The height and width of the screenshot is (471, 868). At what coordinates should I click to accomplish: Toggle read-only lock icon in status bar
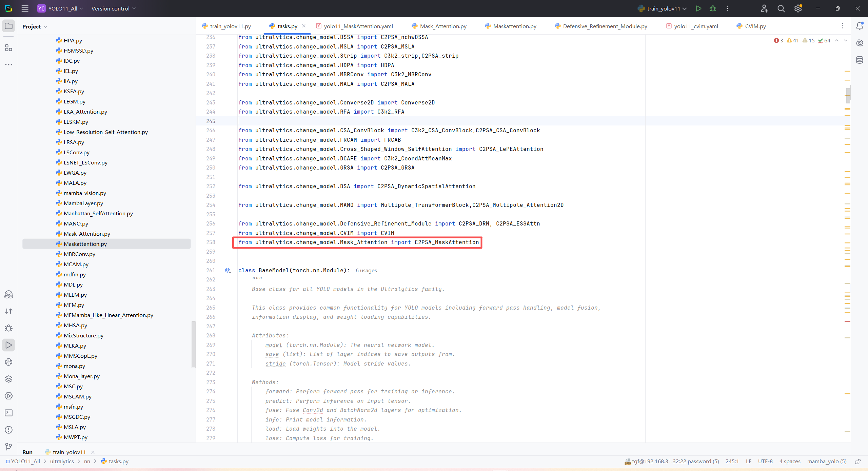click(x=857, y=462)
